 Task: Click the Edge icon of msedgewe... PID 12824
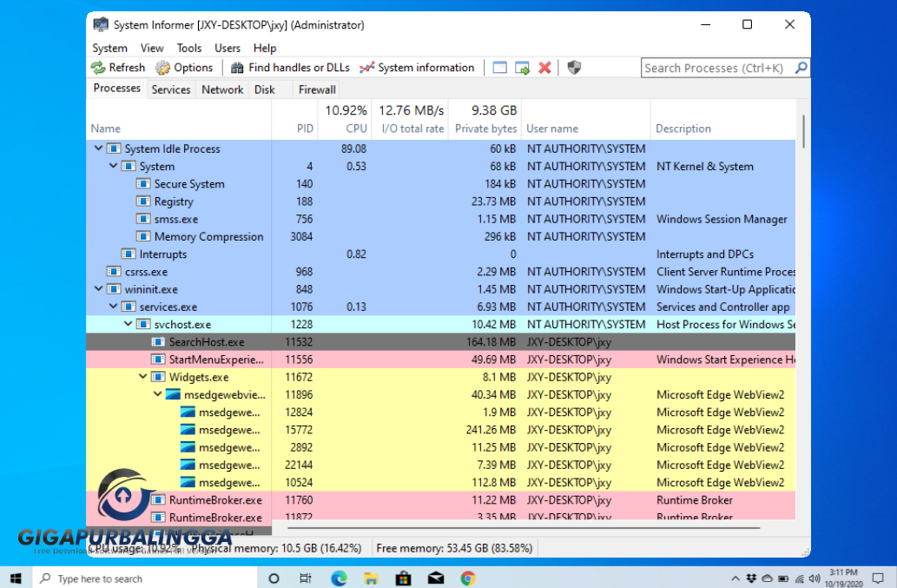click(x=188, y=412)
